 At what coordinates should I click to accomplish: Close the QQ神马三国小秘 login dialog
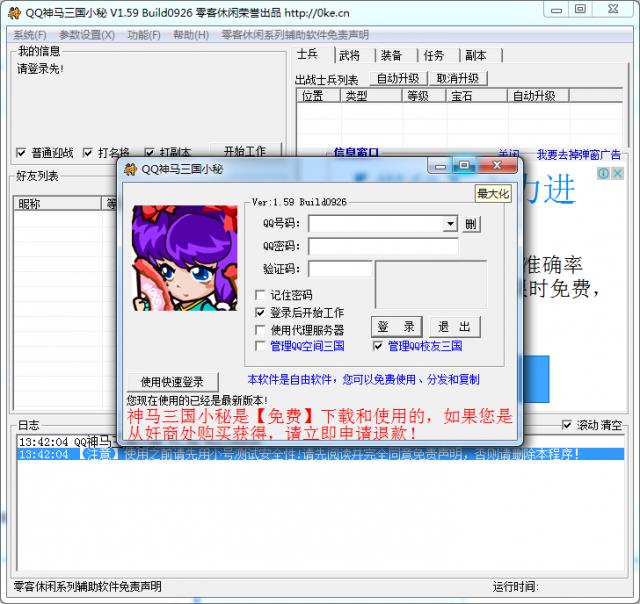click(x=497, y=165)
